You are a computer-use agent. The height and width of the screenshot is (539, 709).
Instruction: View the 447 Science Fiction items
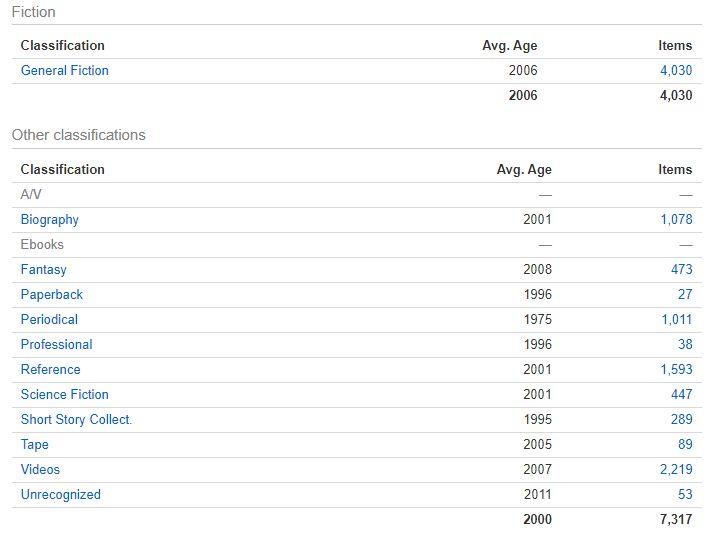(x=681, y=395)
